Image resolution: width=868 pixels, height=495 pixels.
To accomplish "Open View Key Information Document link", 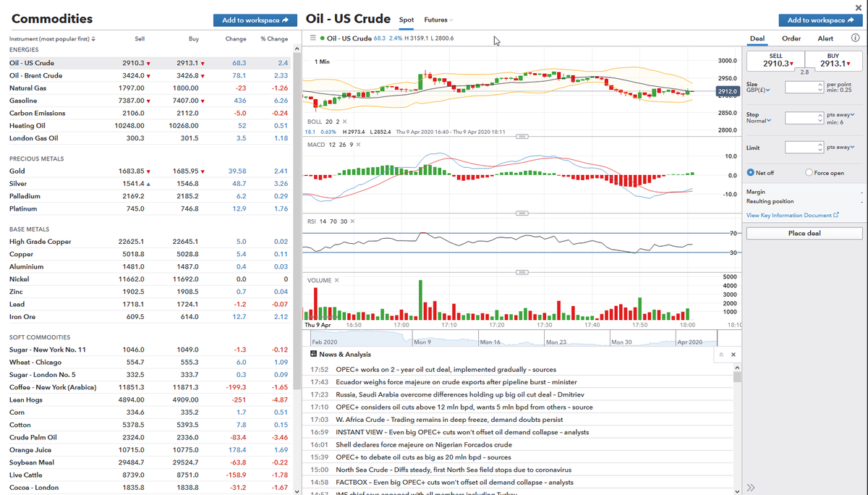I will pos(788,215).
